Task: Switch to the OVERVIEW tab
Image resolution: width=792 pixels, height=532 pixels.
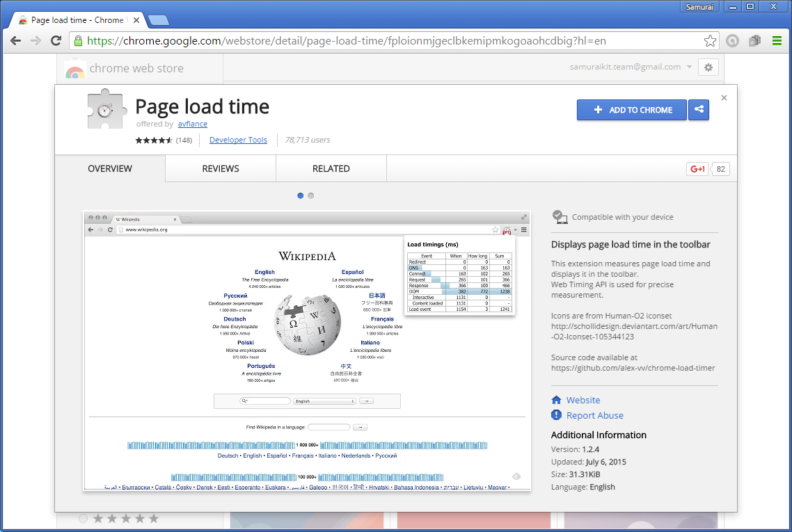Action: point(109,168)
